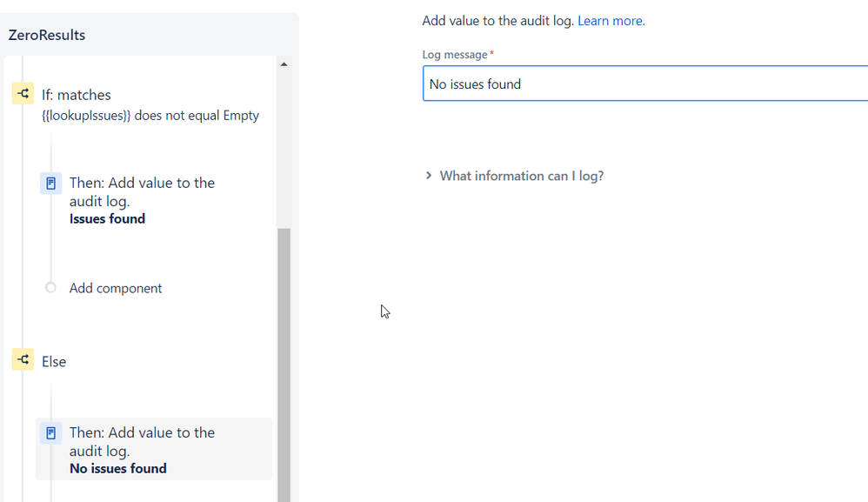Click the audit log icon beside "Issues found"

(x=50, y=183)
